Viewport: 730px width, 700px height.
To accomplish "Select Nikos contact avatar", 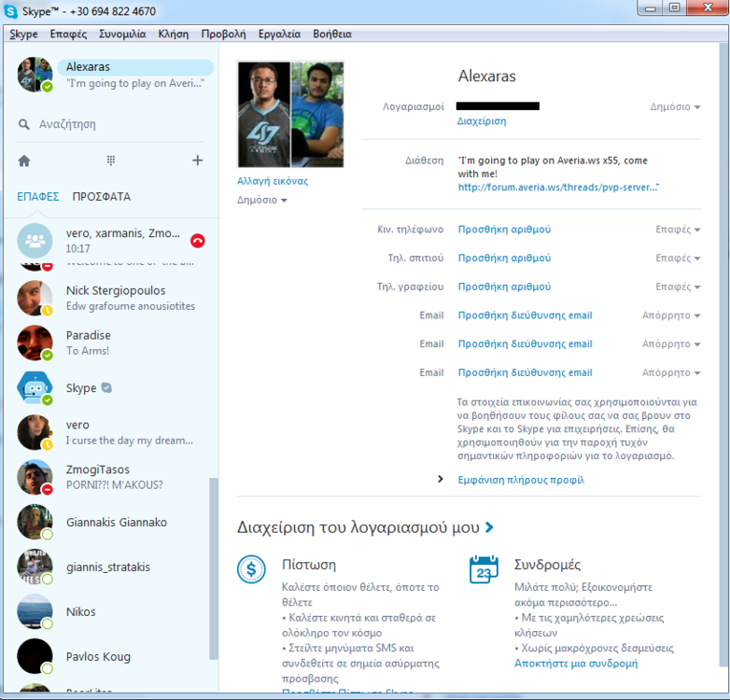I will click(x=35, y=611).
